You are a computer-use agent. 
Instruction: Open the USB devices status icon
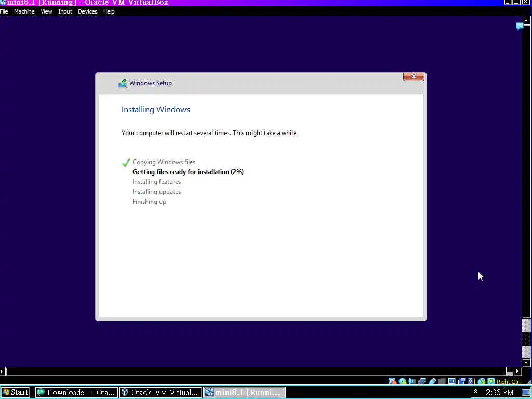(x=432, y=381)
